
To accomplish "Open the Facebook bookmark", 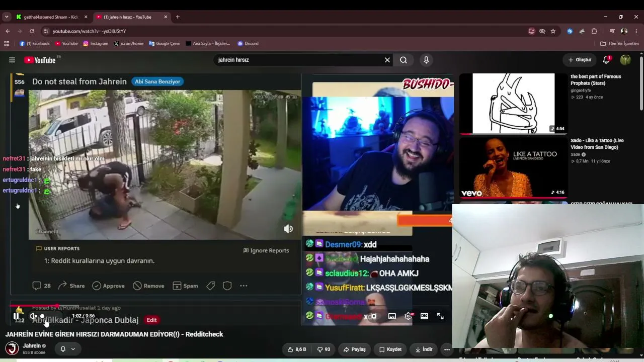I will click(x=34, y=44).
